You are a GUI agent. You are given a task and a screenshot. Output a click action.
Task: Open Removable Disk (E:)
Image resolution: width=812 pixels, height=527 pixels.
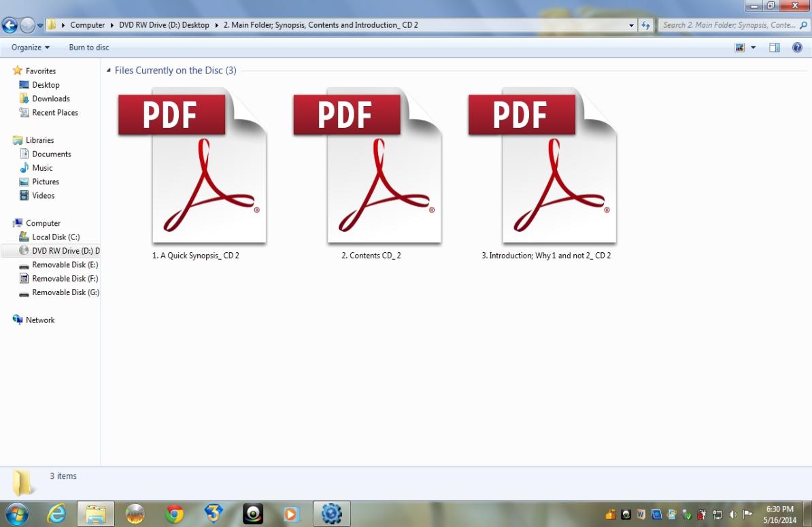[65, 265]
